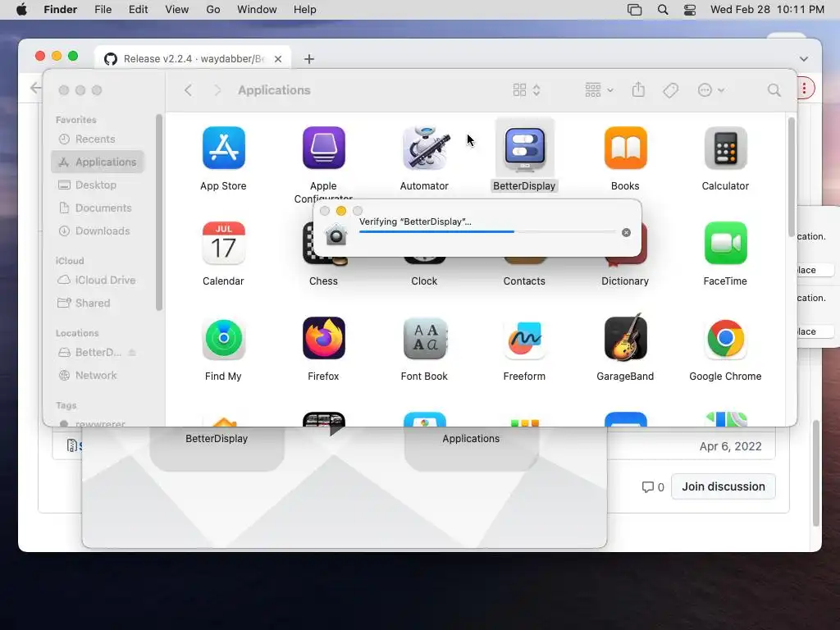
Task: Click the browser page scrollbar
Action: click(x=816, y=473)
